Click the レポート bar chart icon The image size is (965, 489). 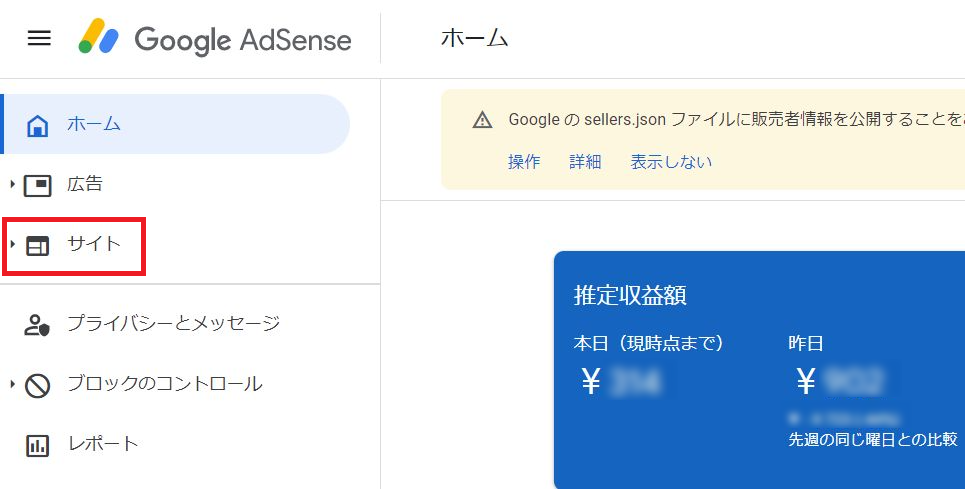38,446
